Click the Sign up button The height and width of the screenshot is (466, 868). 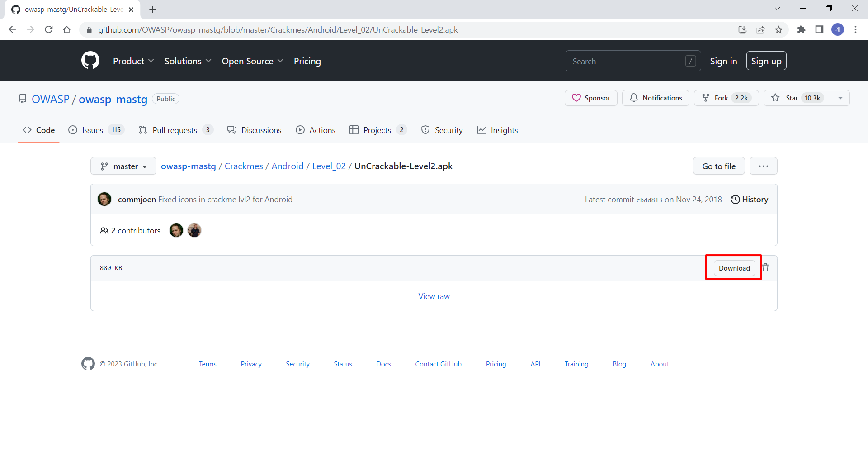pos(766,61)
